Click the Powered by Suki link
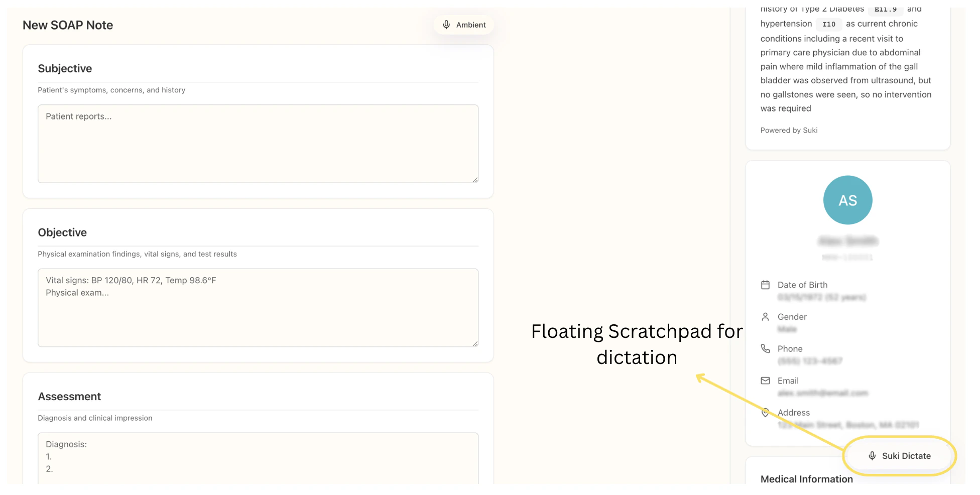Image resolution: width=980 pixels, height=495 pixels. click(x=789, y=130)
